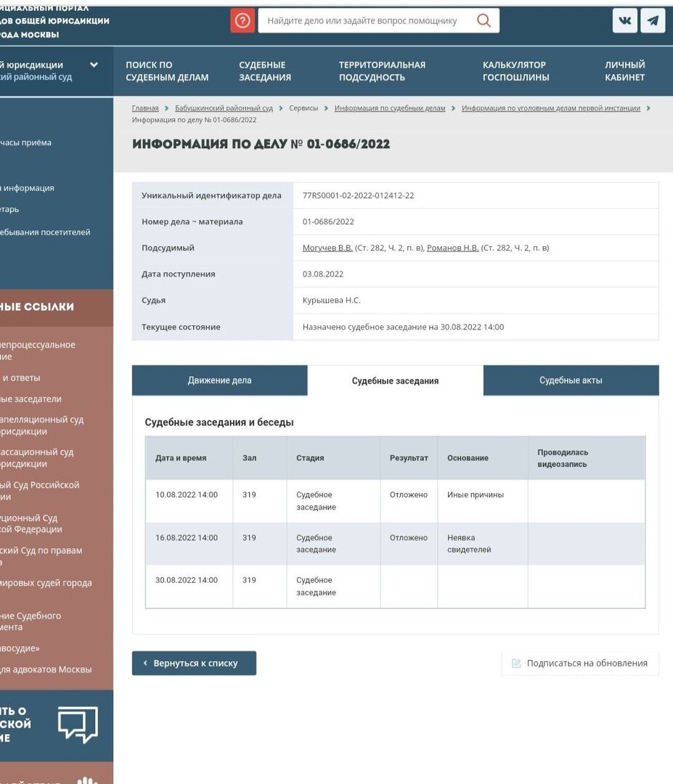Follow the Главная breadcrumb link
The width and height of the screenshot is (673, 784).
pyautogui.click(x=145, y=108)
